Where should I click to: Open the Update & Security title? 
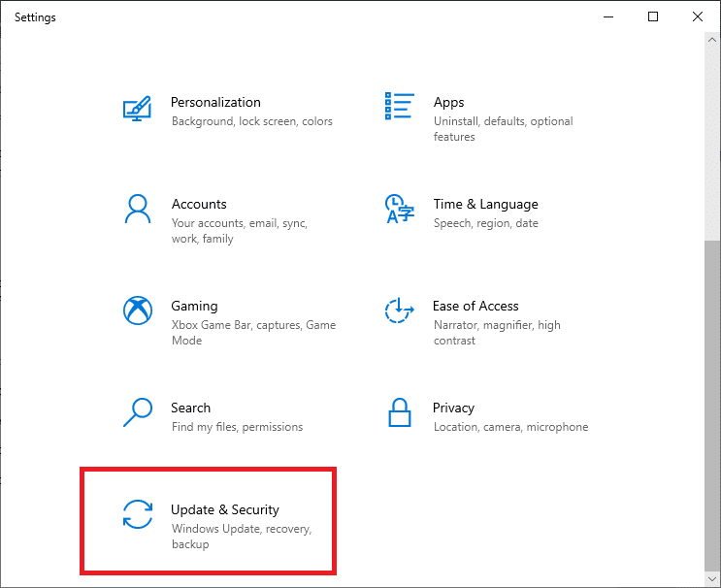(225, 509)
